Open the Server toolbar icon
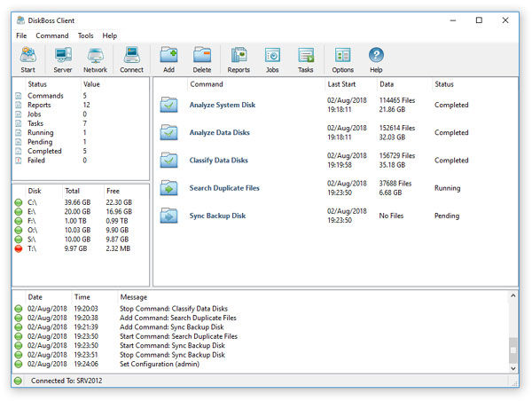Screen dimensions: 532x401 tap(63, 59)
